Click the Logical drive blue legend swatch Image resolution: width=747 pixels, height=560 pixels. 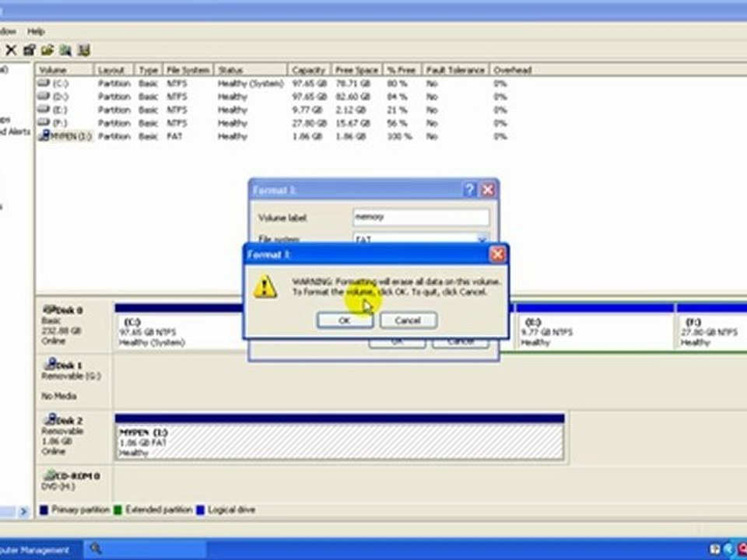coord(200,510)
